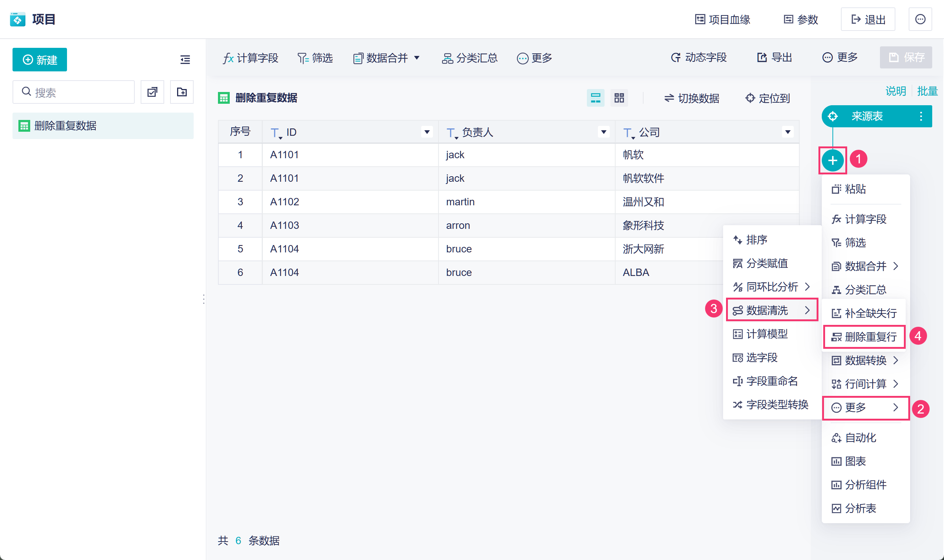
Task: Click the 说明 link
Action: pos(895,91)
